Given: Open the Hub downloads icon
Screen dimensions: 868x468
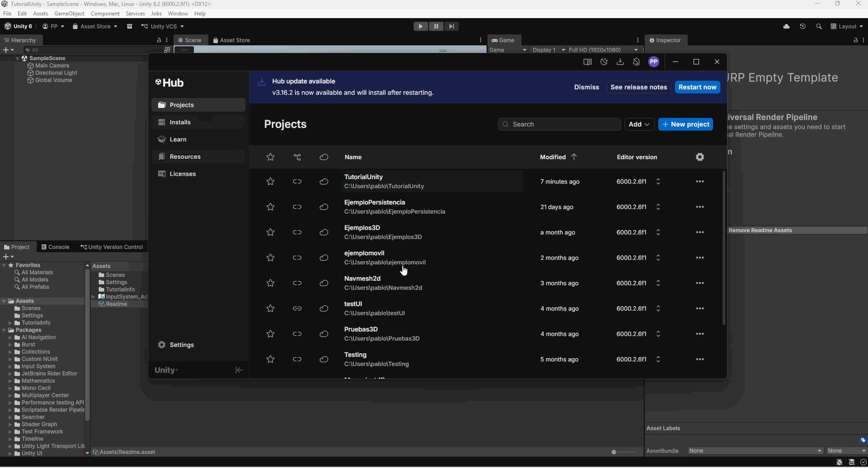Looking at the screenshot, I should [x=620, y=62].
